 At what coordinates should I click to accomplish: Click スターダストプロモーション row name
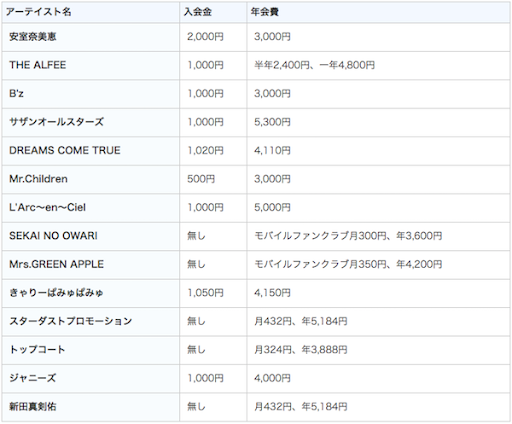[x=71, y=321]
